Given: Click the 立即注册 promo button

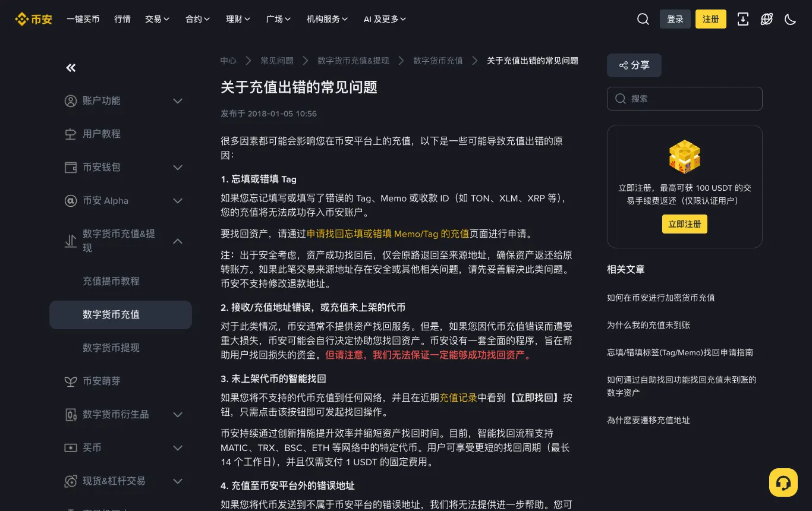Looking at the screenshot, I should (x=685, y=224).
